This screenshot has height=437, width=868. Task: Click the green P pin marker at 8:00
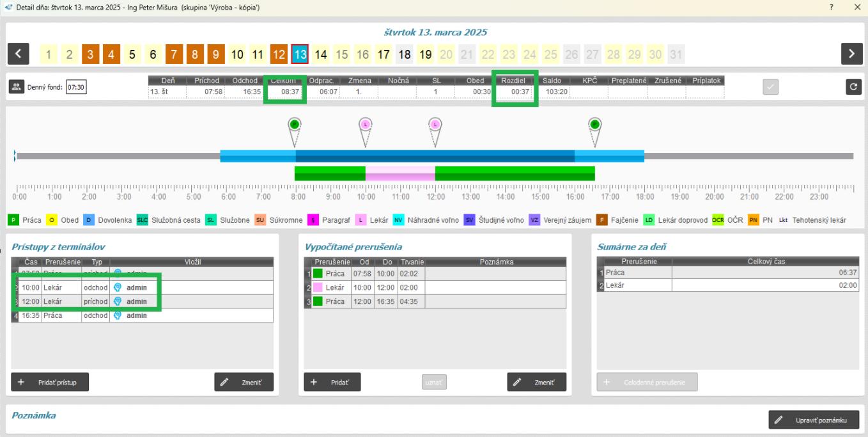(295, 125)
